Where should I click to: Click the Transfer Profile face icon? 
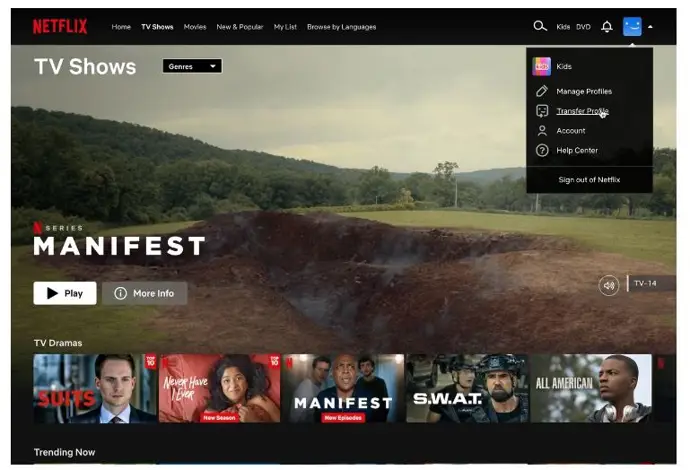click(x=542, y=111)
